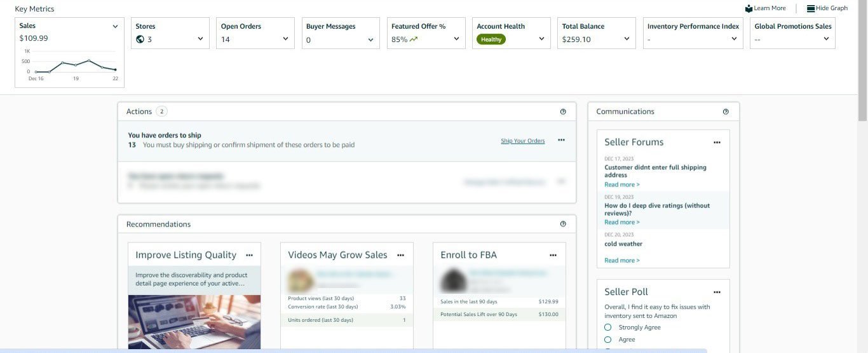Viewport: 868px width, 353px height.
Task: Click the 'Videos May Grow Sales' card title
Action: (x=337, y=255)
